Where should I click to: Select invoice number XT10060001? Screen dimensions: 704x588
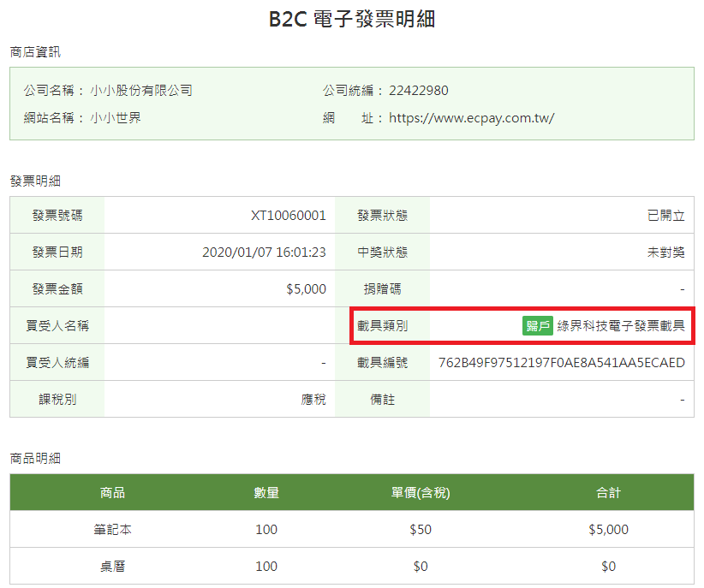tap(289, 216)
